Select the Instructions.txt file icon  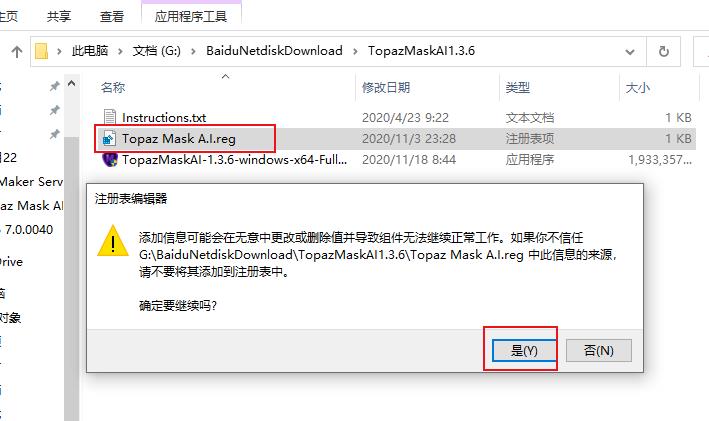pos(109,117)
